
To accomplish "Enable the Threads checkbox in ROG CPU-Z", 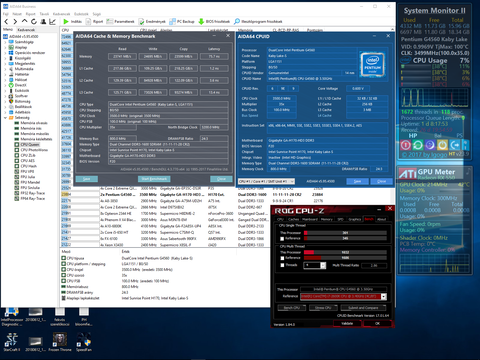I will [282, 265].
